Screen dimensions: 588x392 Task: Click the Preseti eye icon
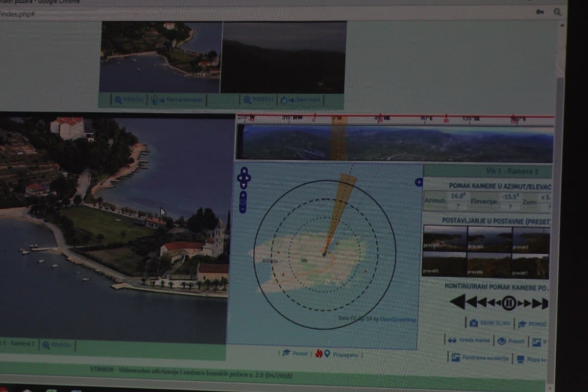pyautogui.click(x=502, y=341)
